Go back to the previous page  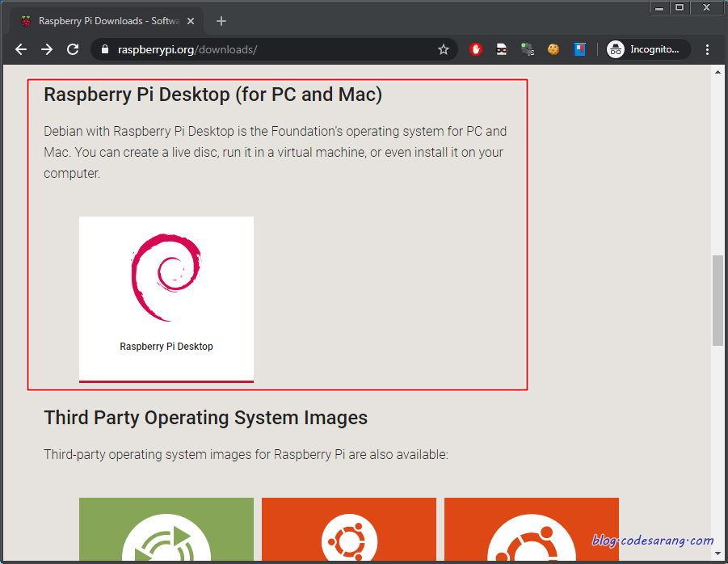[x=21, y=49]
